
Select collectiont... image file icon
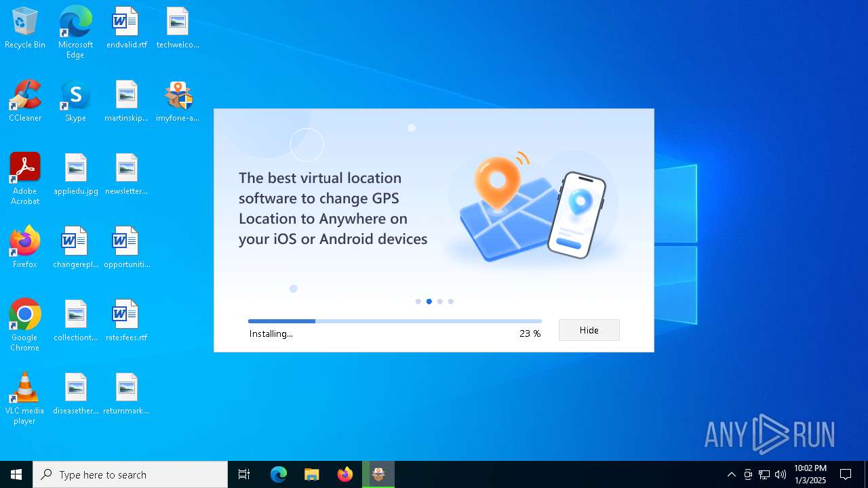click(x=75, y=321)
